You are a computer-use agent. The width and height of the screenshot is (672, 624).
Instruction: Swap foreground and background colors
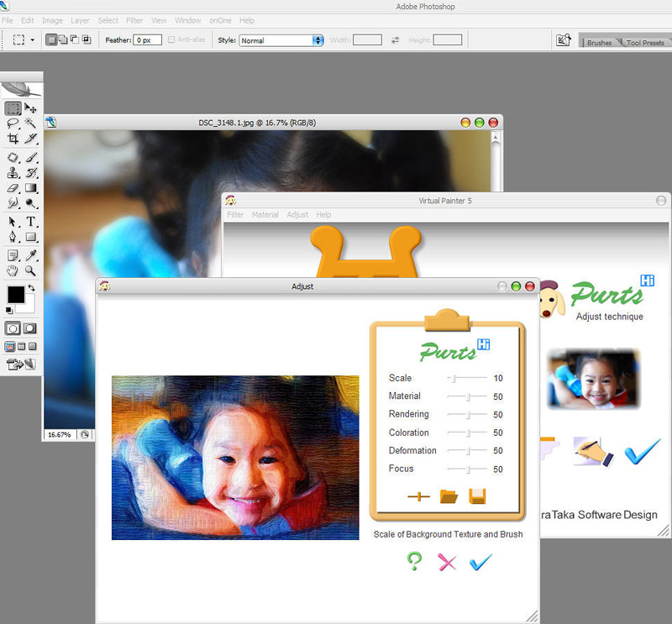[31, 288]
